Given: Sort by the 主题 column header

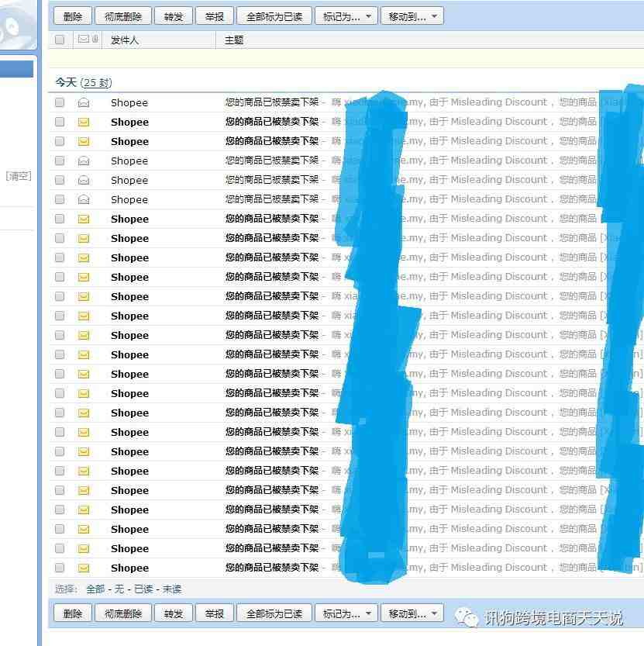Looking at the screenshot, I should coord(234,40).
